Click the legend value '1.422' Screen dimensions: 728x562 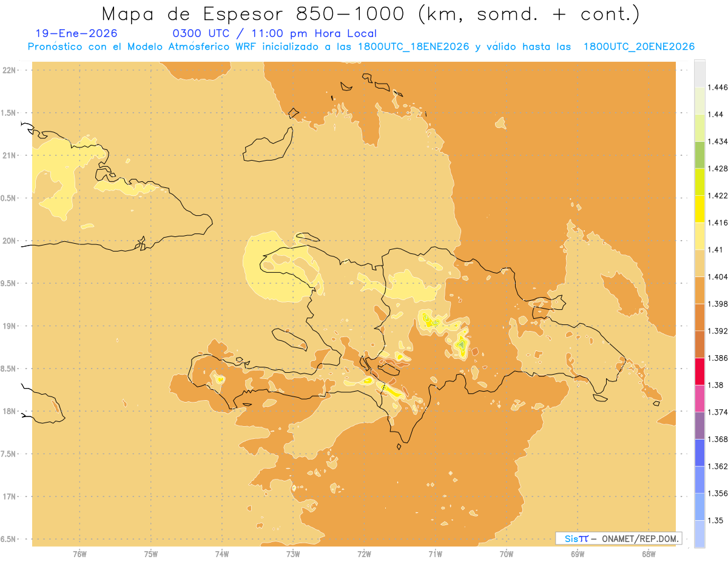718,196
